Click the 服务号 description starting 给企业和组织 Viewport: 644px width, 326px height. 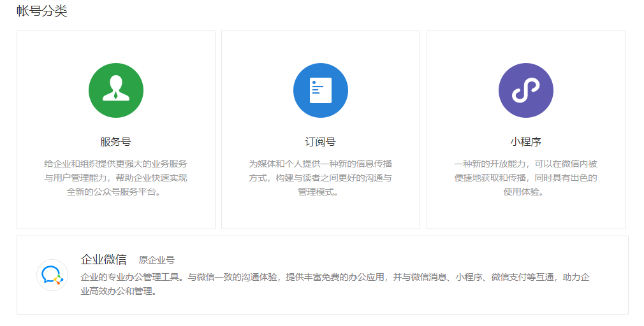[x=116, y=178]
